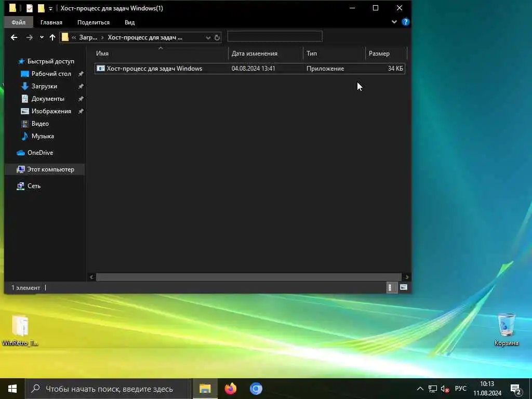
Task: Open the notification center icon
Action: click(x=516, y=389)
